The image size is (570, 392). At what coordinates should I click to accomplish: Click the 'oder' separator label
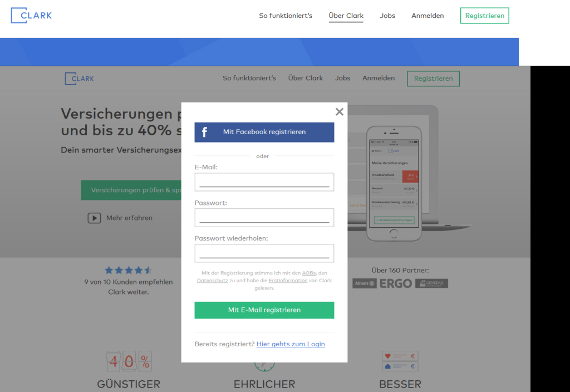click(x=263, y=156)
